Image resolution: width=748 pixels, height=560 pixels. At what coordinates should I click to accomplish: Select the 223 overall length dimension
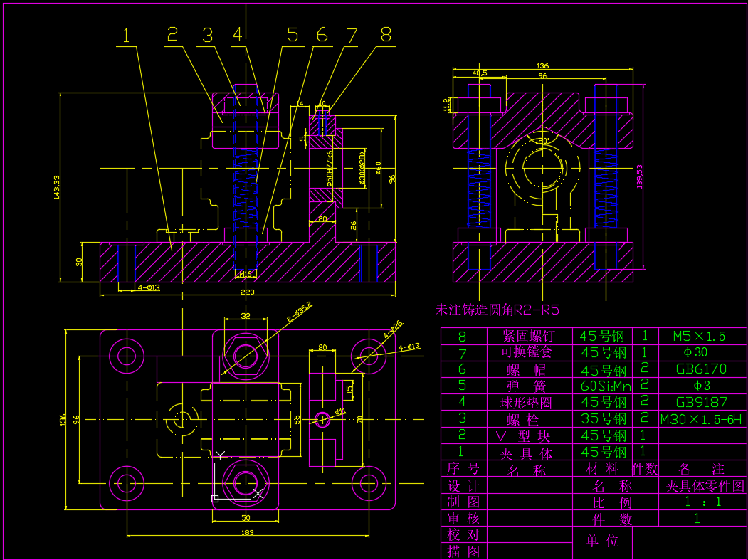pos(248,292)
